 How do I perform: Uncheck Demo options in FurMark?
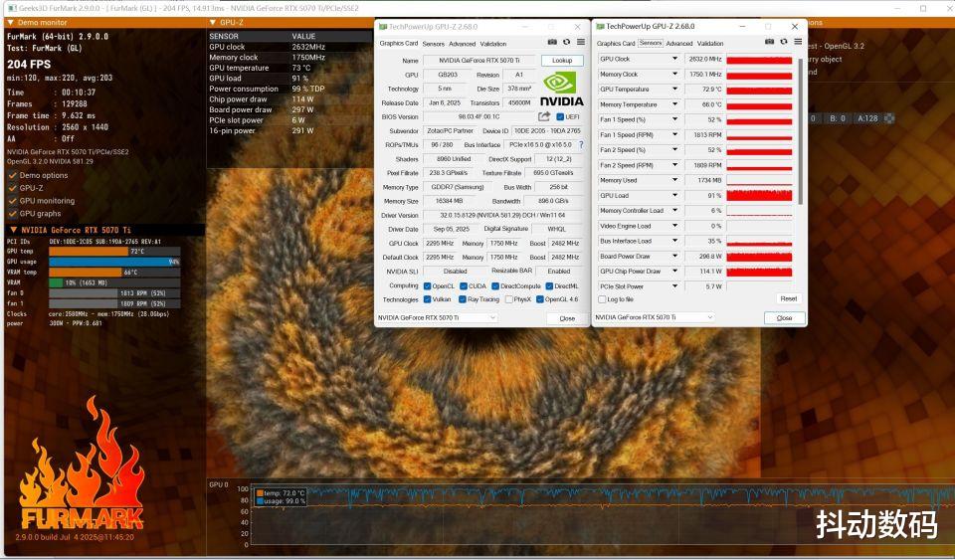[13, 175]
